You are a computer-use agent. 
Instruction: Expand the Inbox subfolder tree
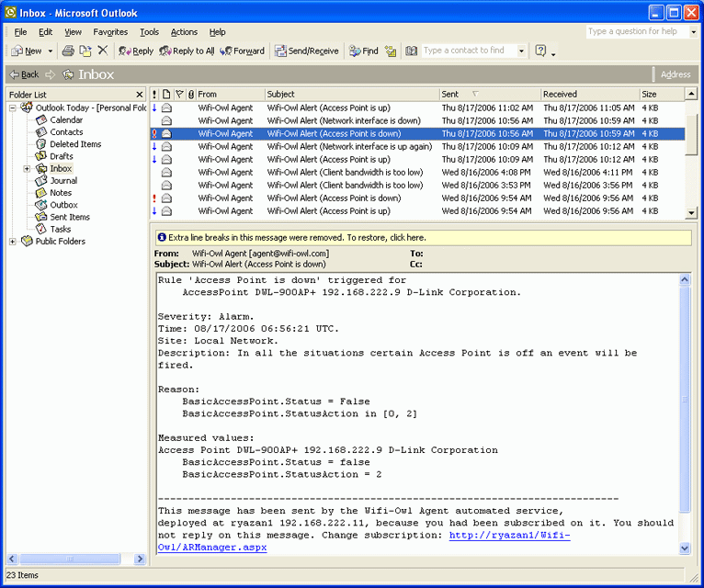pyautogui.click(x=27, y=169)
